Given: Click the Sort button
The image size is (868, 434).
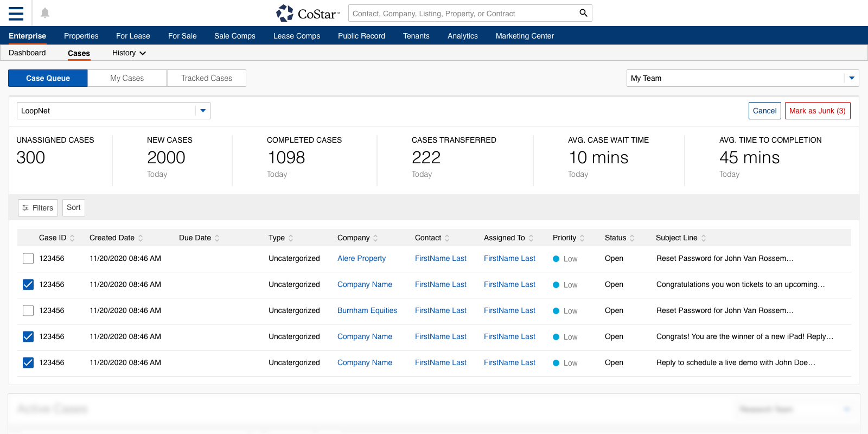Looking at the screenshot, I should (74, 207).
